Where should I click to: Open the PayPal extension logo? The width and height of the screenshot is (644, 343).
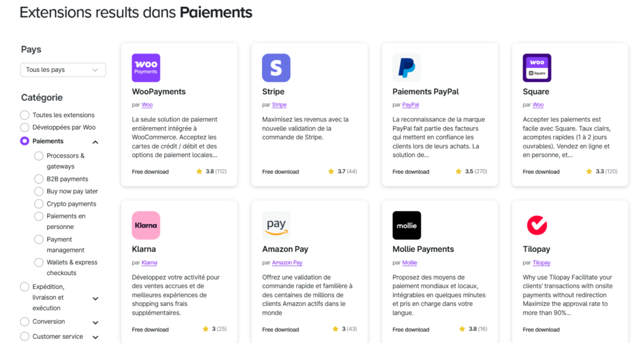click(406, 68)
